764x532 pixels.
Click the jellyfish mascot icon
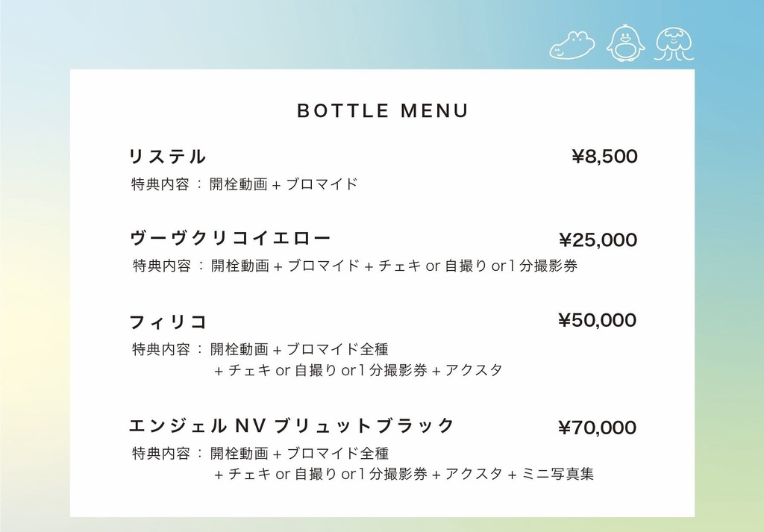click(x=674, y=44)
